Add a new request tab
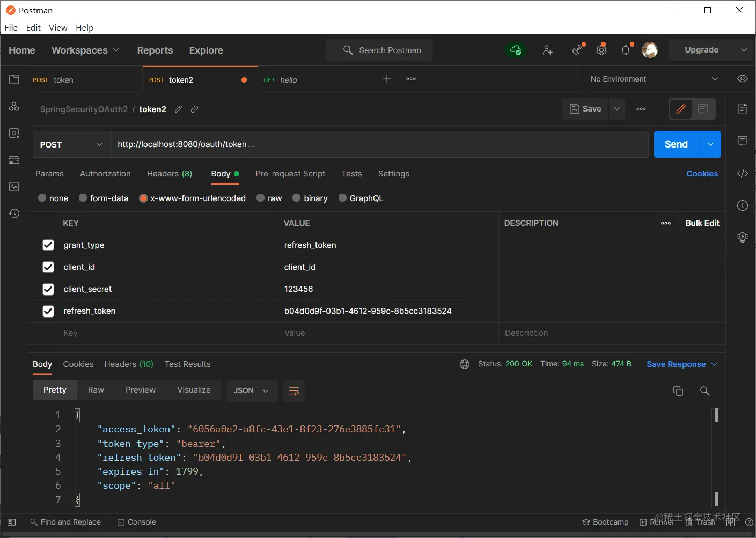756x538 pixels. 387,79
